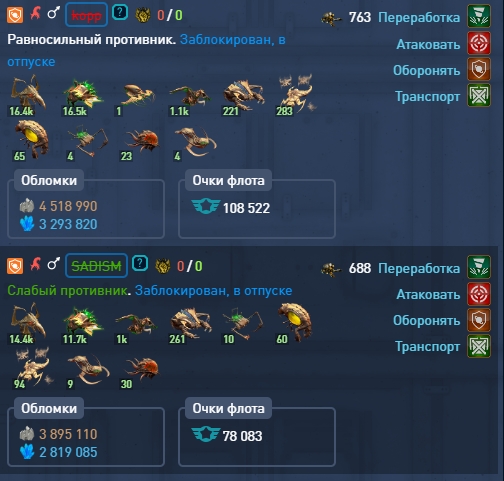Select the unit thumbnail with count 14.4k

(x=28, y=323)
